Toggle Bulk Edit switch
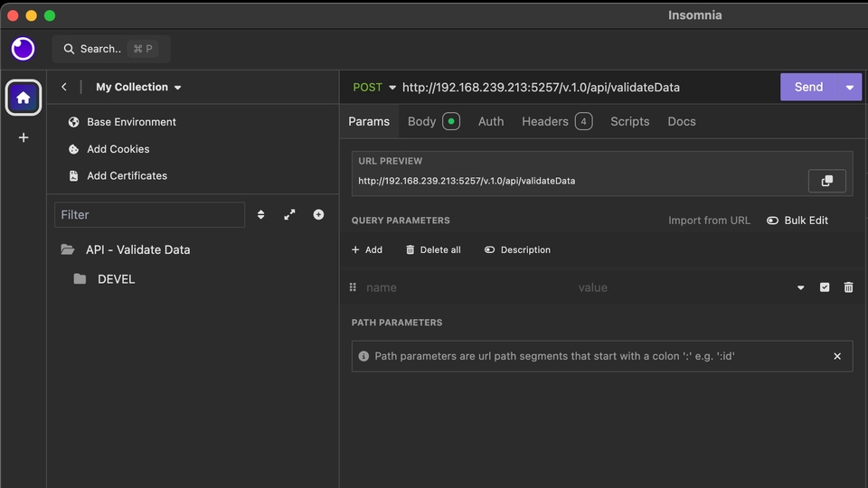868x488 pixels. point(773,221)
